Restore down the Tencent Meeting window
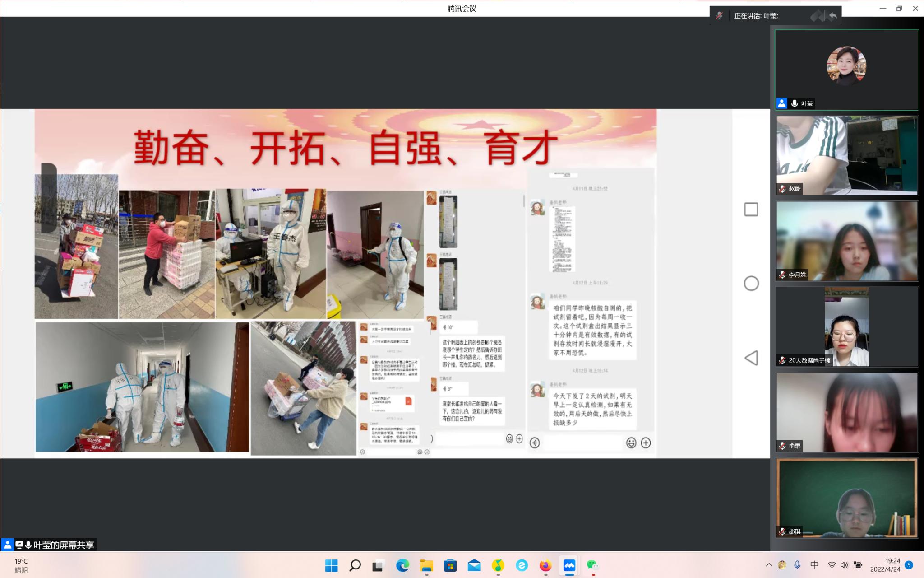 point(899,9)
